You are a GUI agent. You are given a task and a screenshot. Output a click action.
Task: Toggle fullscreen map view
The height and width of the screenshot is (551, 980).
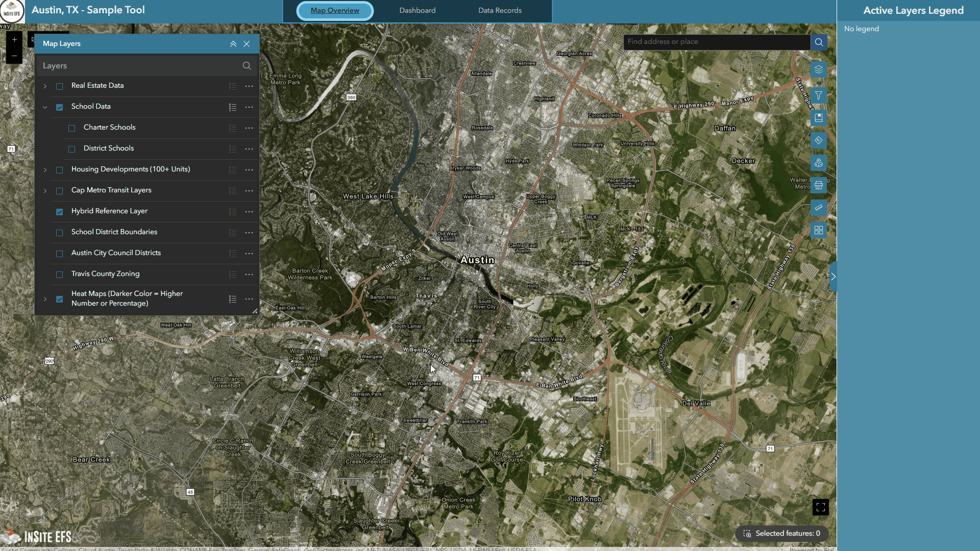pos(820,507)
